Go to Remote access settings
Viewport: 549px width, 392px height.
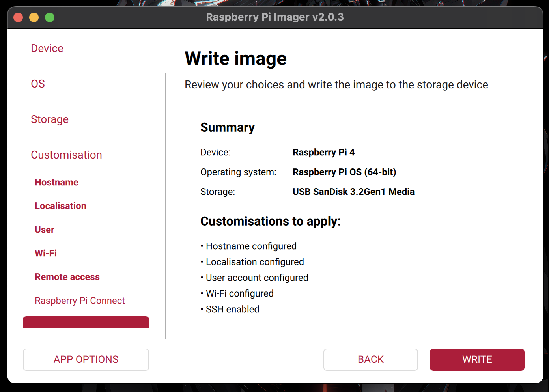(67, 277)
